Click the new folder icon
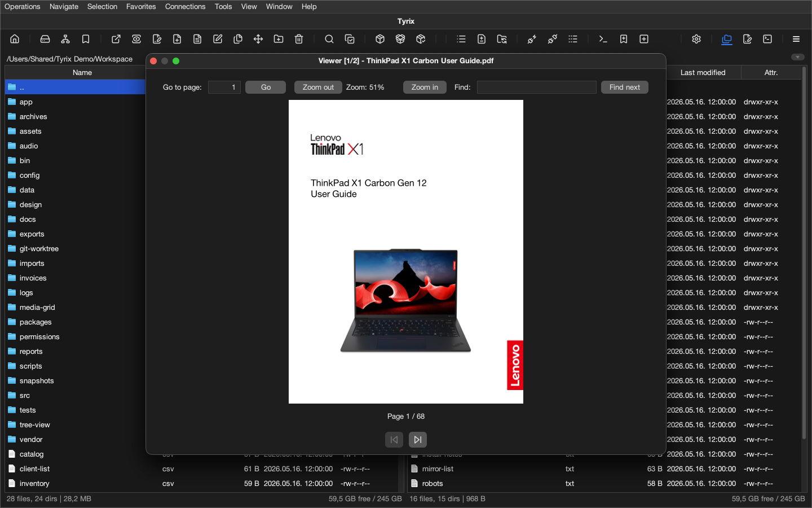 point(279,39)
